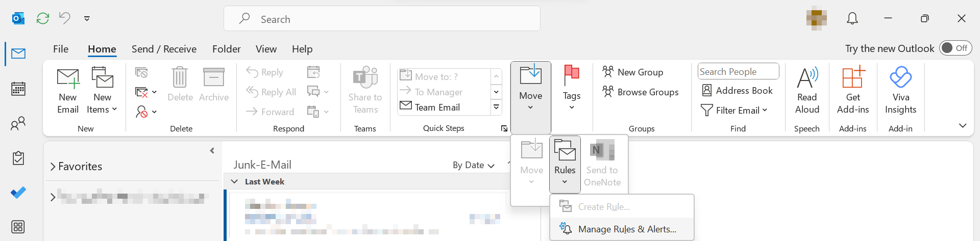Screen dimensions: 980x241
Task: Click Read Aloud
Action: (x=807, y=91)
